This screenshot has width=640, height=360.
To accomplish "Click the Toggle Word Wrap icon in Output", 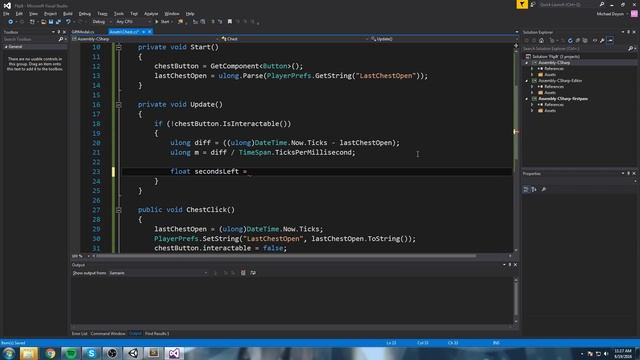I will pyautogui.click(x=253, y=273).
